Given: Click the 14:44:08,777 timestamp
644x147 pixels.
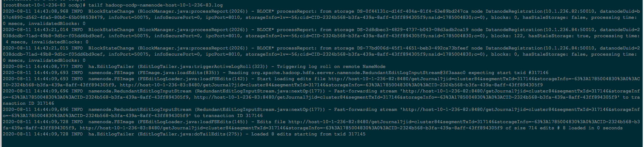Looking at the screenshot, I should [x=51, y=67].
